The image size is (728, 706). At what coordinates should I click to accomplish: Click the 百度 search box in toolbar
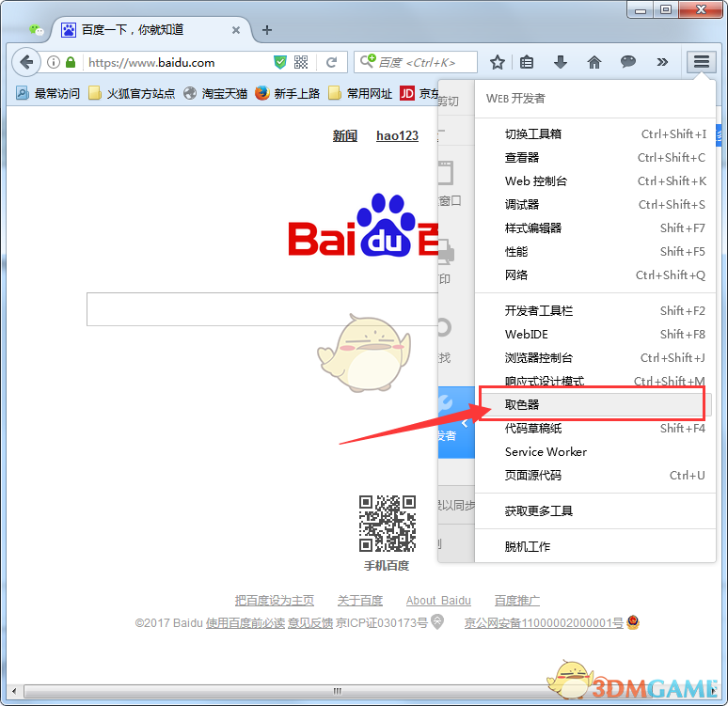coord(416,62)
